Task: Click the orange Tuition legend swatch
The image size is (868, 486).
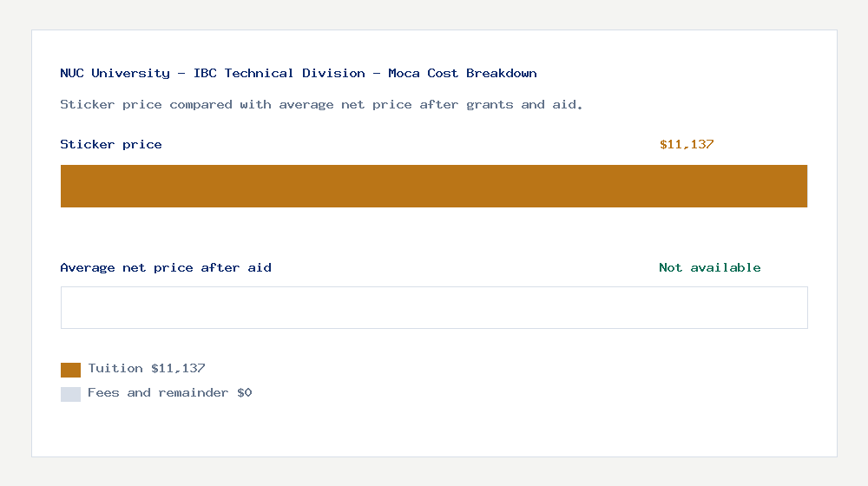Action: tap(70, 370)
